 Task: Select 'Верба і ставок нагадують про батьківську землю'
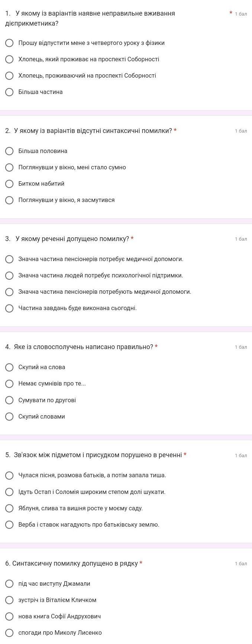click(x=10, y=525)
